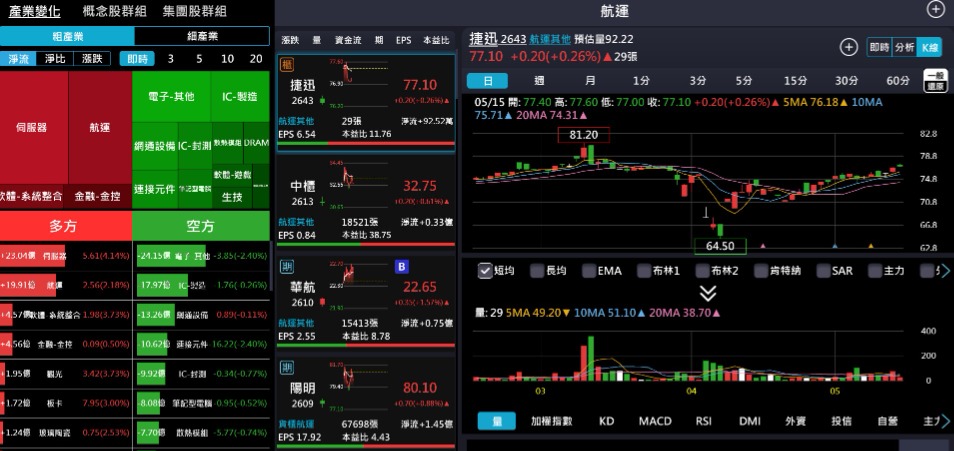Select the 電子-其他 treemap tile

pyautogui.click(x=172, y=96)
